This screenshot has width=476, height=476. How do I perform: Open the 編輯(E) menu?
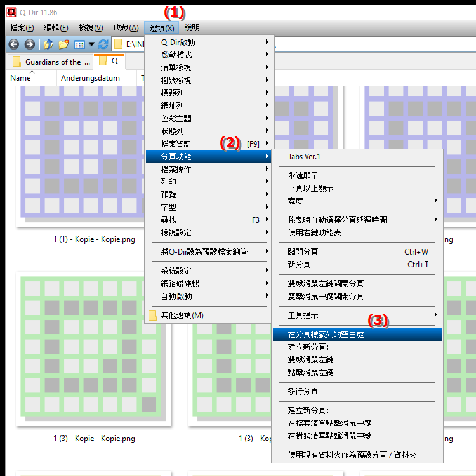(x=56, y=28)
